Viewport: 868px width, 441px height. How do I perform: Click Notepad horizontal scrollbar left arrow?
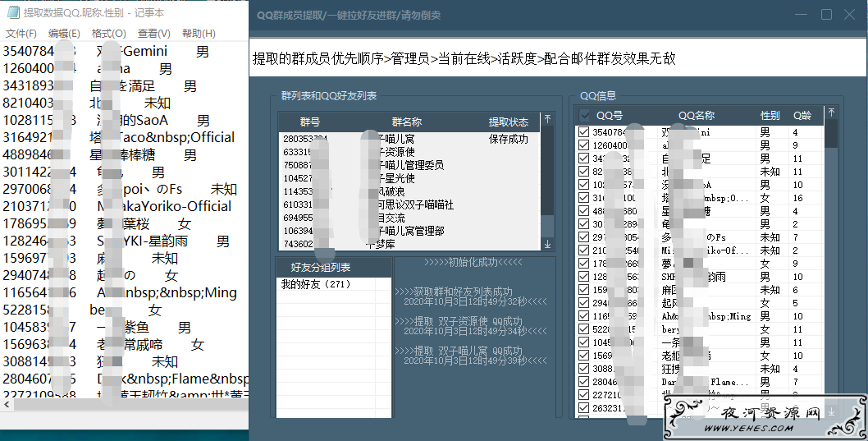click(x=7, y=405)
